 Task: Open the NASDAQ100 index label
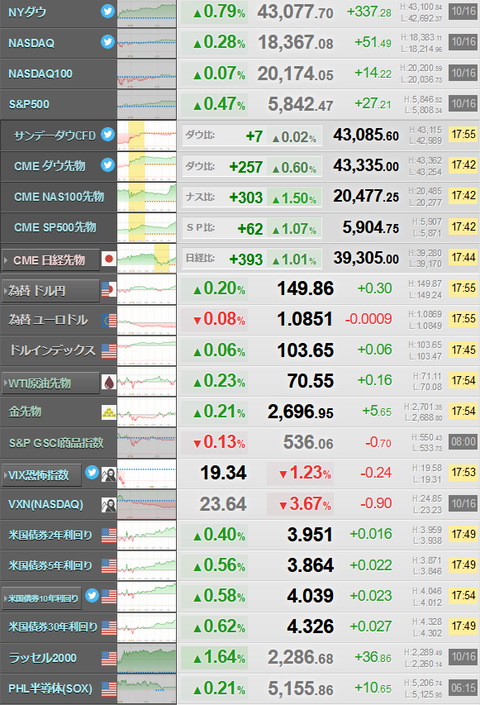pyautogui.click(x=40, y=74)
